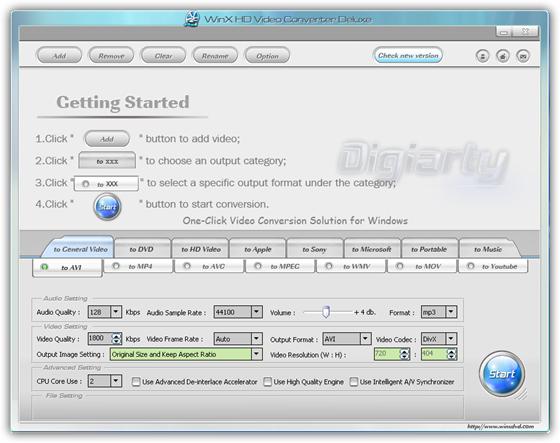Click the Remove button
This screenshot has height=443, width=560.
click(111, 56)
